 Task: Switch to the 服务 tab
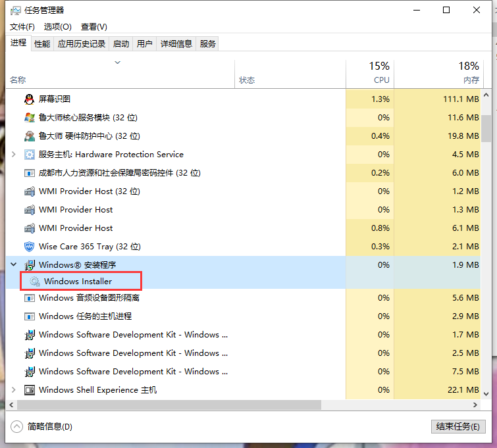tap(207, 43)
